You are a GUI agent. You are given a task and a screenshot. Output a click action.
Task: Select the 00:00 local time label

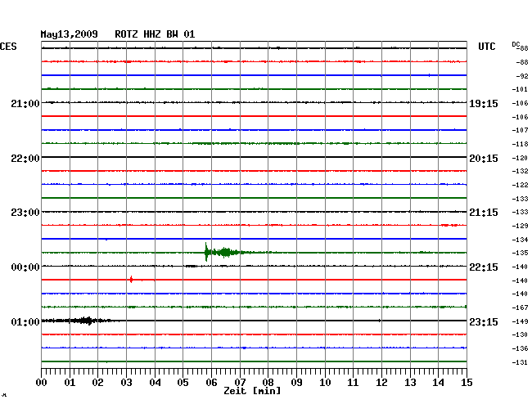25,267
